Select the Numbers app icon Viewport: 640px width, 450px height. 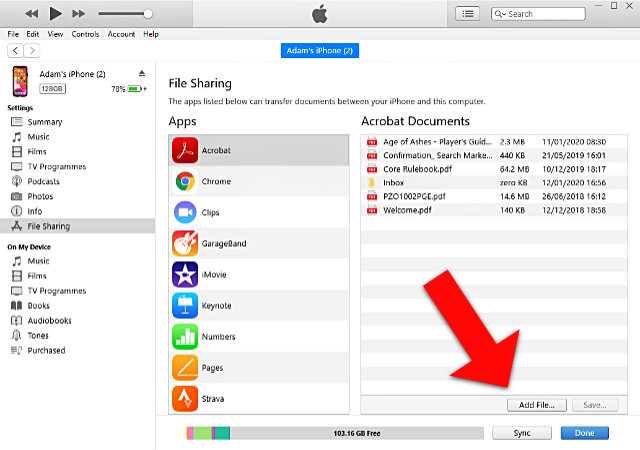pyautogui.click(x=185, y=336)
